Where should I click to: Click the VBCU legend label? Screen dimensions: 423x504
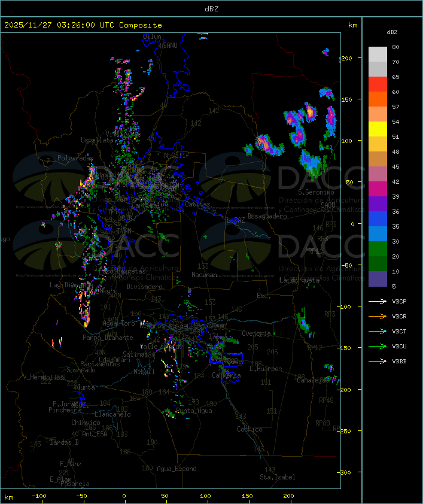(399, 346)
